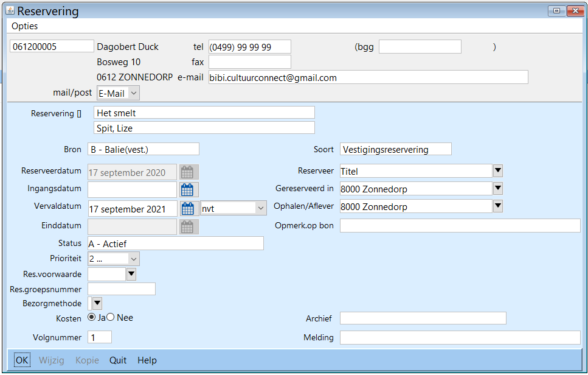Screen dimensions: 588x375
Task: Expand the Ophalen/Aflever dropdown arrow
Action: coord(497,206)
